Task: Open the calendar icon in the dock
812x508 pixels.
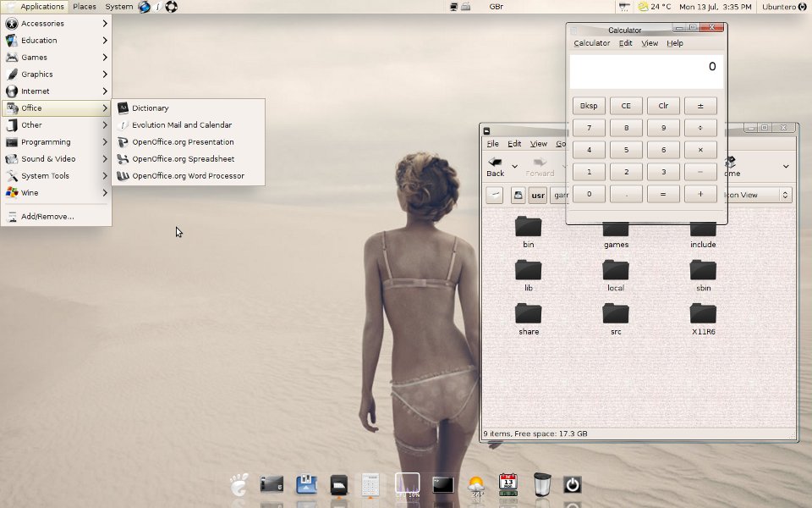Action: pyautogui.click(x=508, y=484)
